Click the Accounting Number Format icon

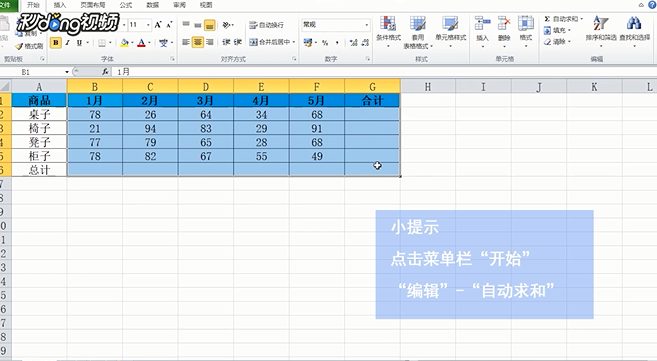pos(308,42)
